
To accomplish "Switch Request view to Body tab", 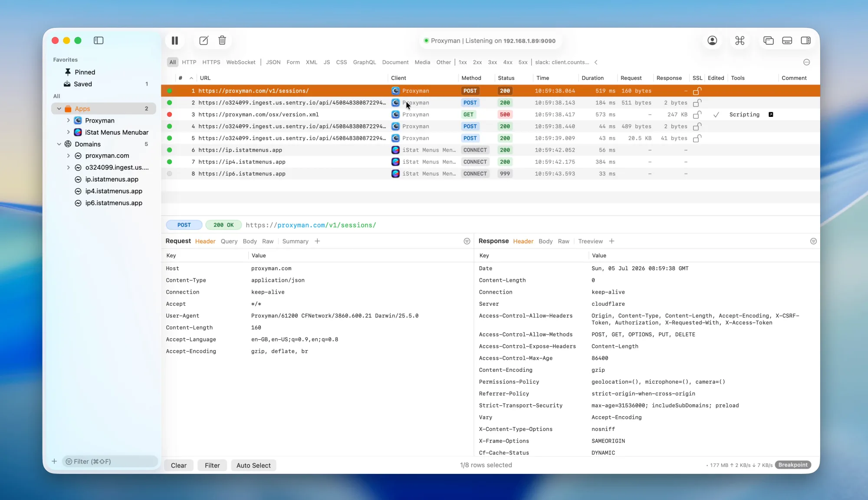I will pyautogui.click(x=250, y=241).
